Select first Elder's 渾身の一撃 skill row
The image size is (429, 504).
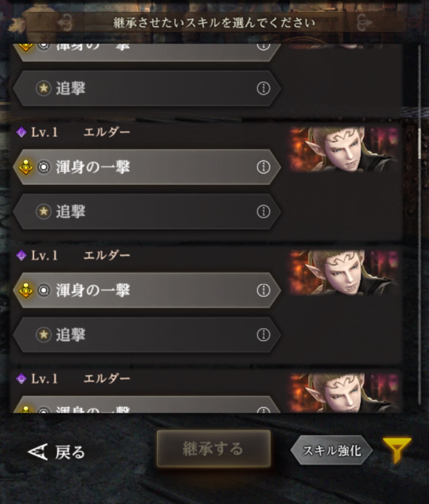[147, 167]
